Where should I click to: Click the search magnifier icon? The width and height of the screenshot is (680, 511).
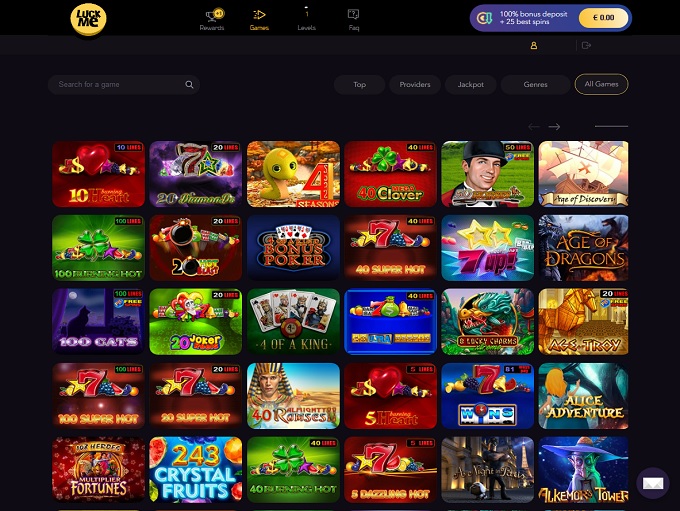pos(190,85)
